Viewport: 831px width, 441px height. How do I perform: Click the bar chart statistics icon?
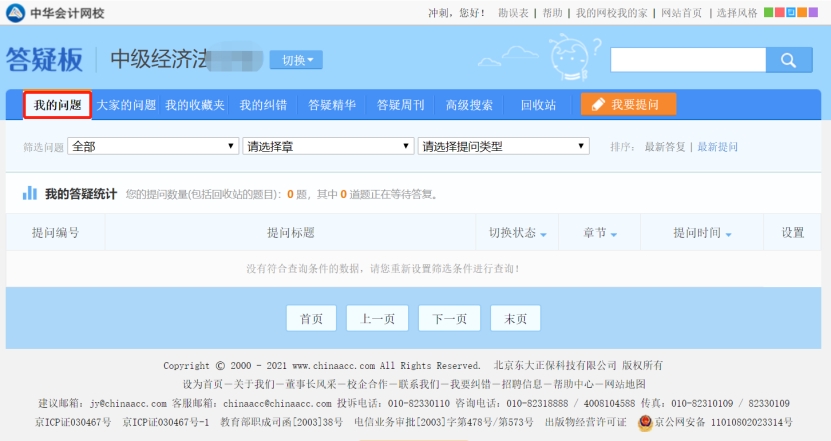point(30,193)
